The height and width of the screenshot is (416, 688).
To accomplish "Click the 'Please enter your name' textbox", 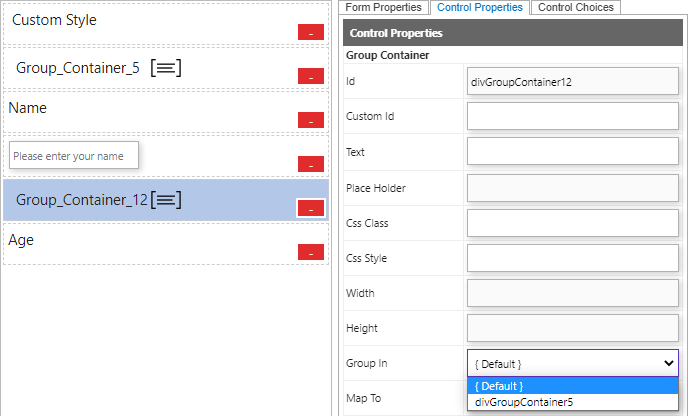I will [x=74, y=156].
